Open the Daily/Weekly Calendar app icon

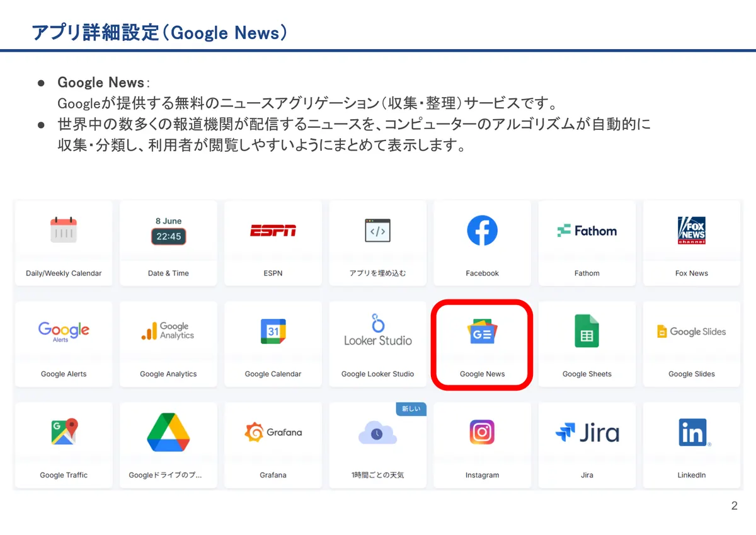[x=64, y=230]
